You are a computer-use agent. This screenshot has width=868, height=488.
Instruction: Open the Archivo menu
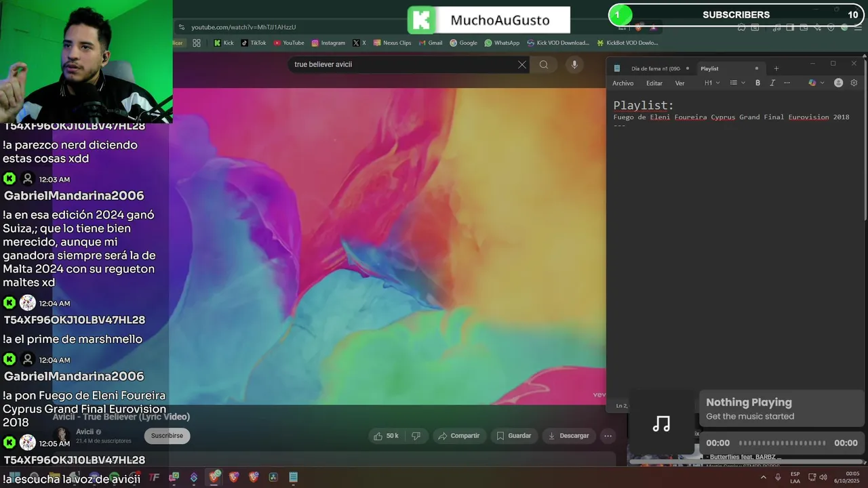[623, 83]
